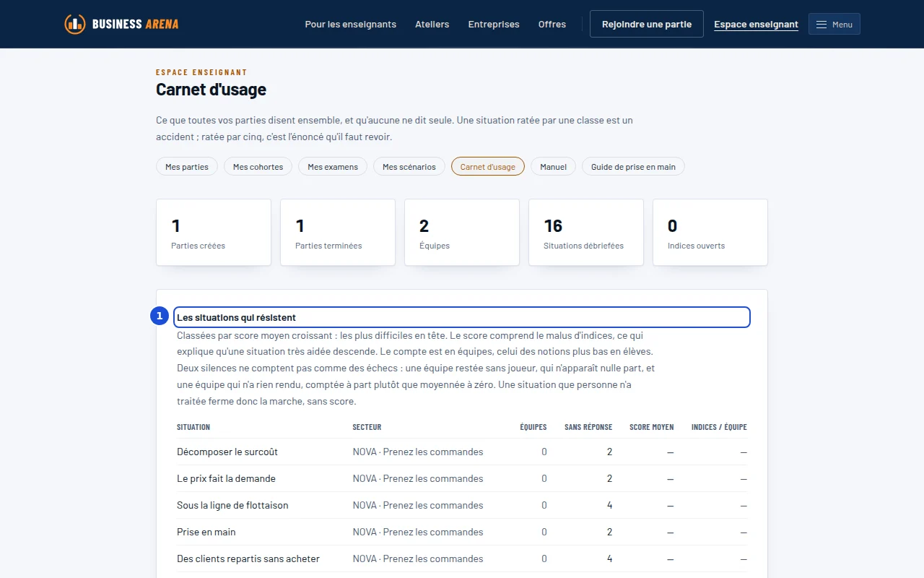
Task: Click the Parties terminées stat card
Action: [338, 233]
